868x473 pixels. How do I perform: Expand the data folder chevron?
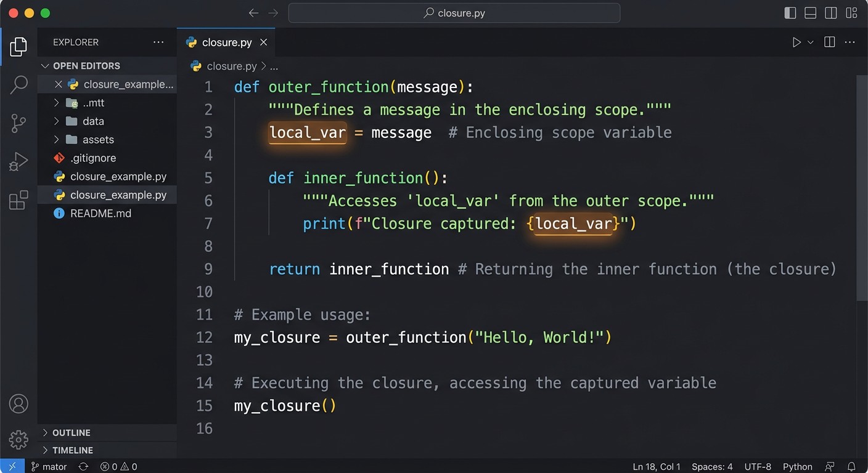pos(56,121)
